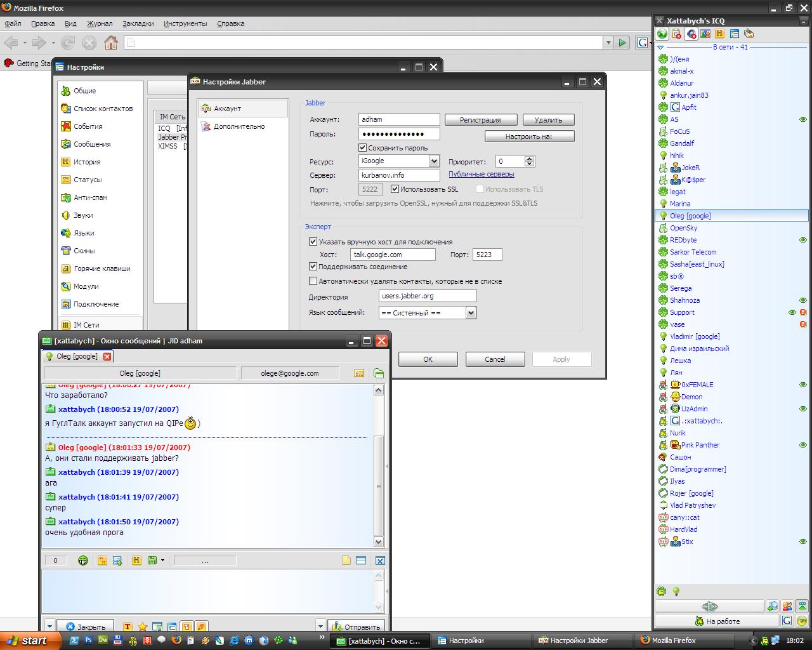Click the Firefox Home button

[x=111, y=43]
